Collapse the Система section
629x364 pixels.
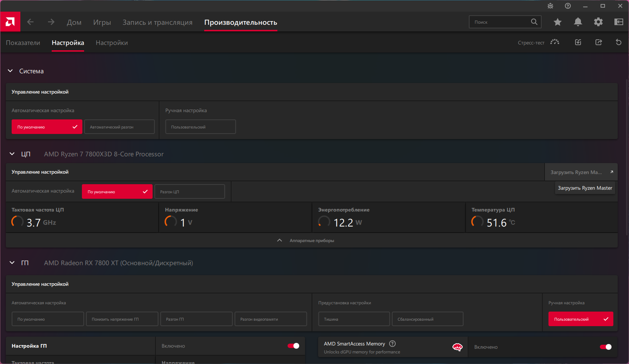pos(10,71)
